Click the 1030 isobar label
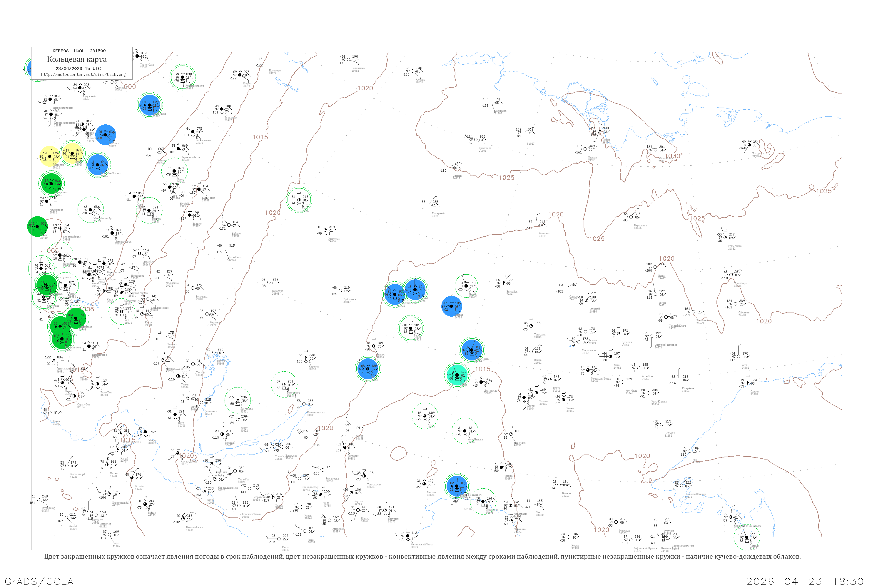The height and width of the screenshot is (588, 882). [x=672, y=156]
